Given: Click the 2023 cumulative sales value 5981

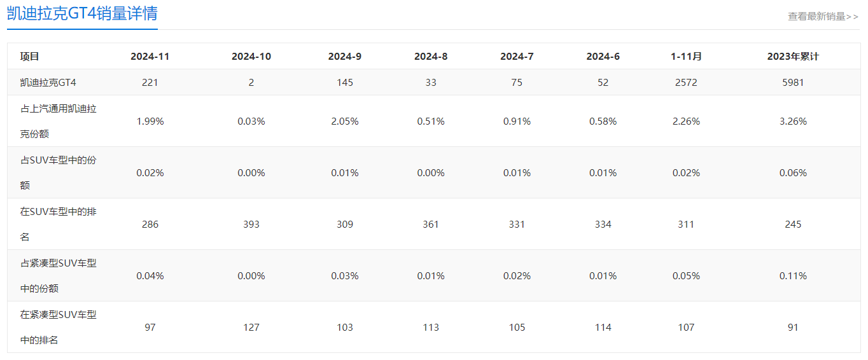Looking at the screenshot, I should pyautogui.click(x=793, y=83).
